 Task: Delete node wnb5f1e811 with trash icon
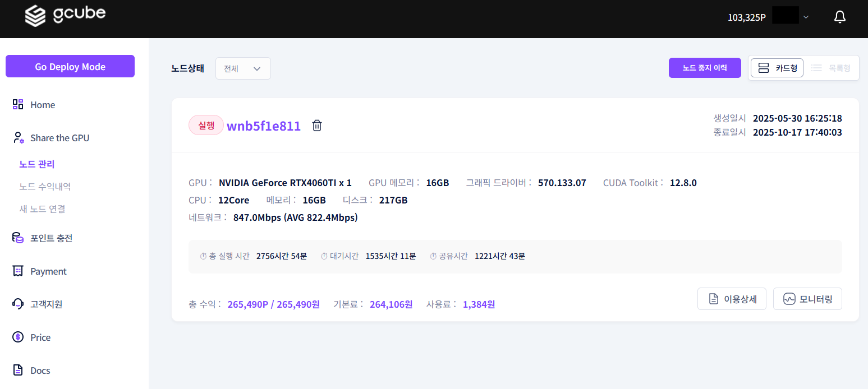[317, 126]
